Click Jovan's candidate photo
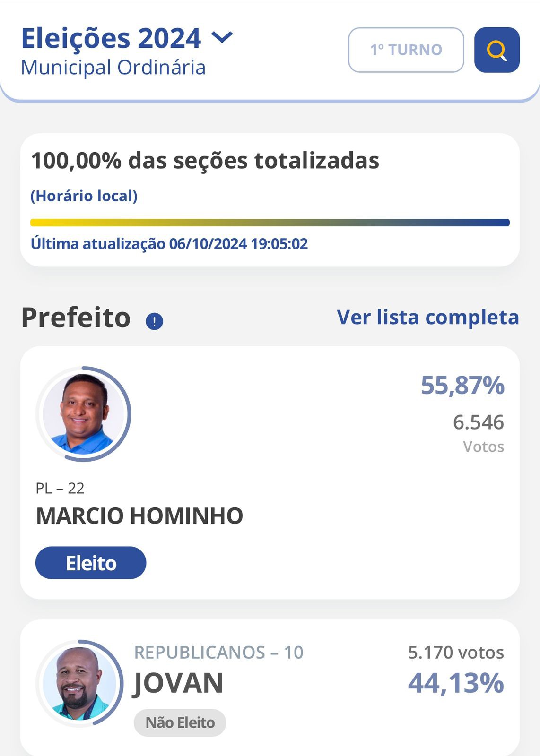 coord(79,683)
